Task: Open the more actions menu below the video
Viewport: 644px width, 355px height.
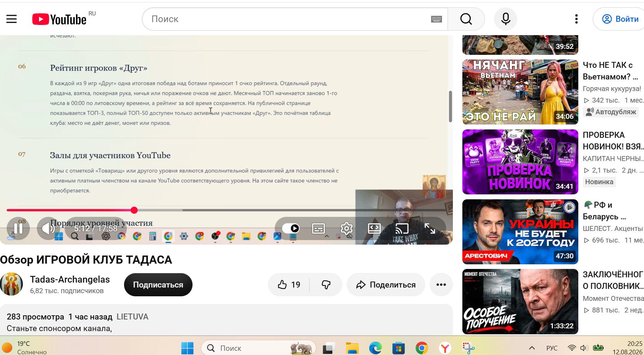Action: pyautogui.click(x=441, y=285)
